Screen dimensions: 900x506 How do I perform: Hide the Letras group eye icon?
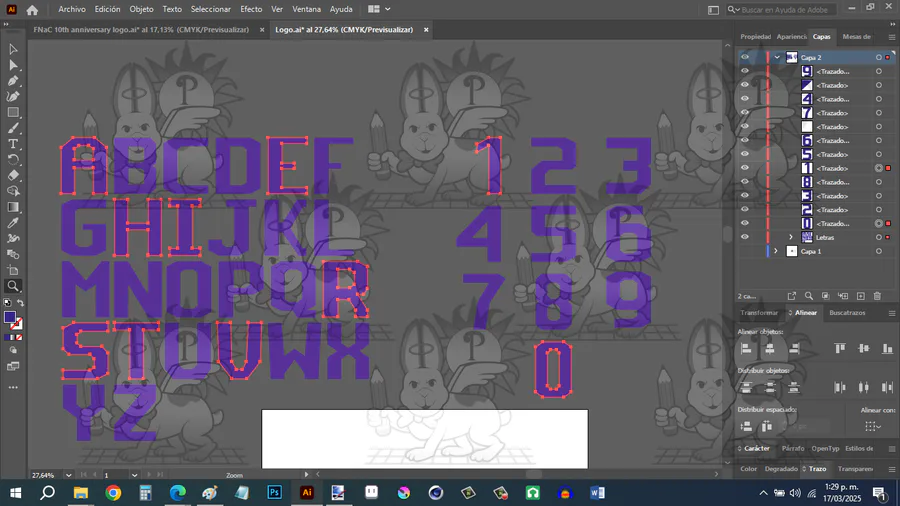744,237
